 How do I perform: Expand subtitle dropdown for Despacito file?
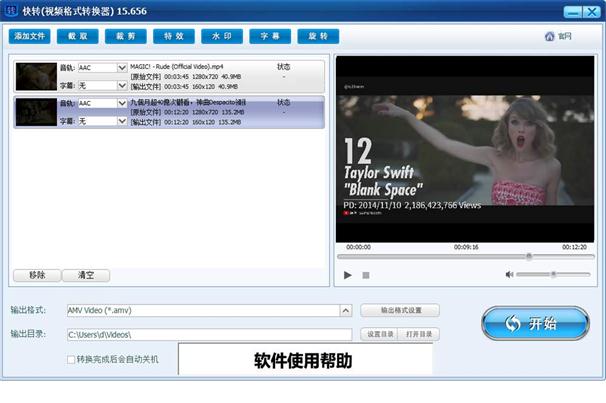pos(122,121)
